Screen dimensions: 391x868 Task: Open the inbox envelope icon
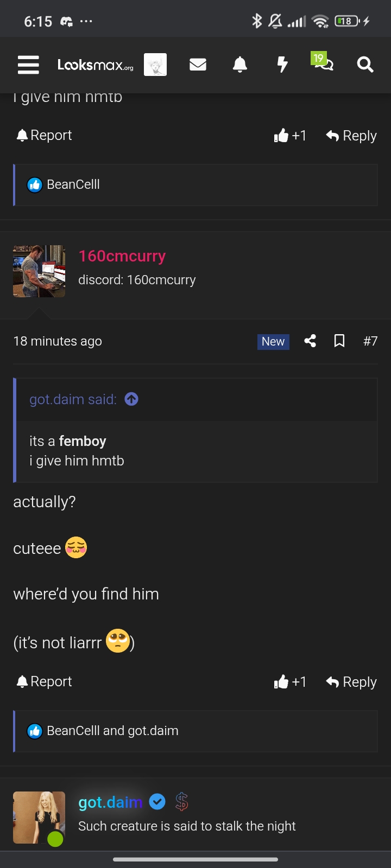pos(198,65)
